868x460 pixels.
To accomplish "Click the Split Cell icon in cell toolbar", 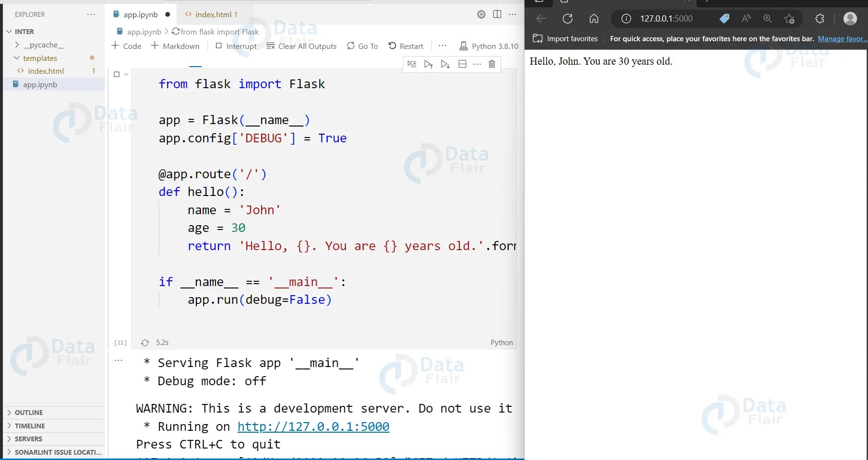I will click(x=462, y=64).
